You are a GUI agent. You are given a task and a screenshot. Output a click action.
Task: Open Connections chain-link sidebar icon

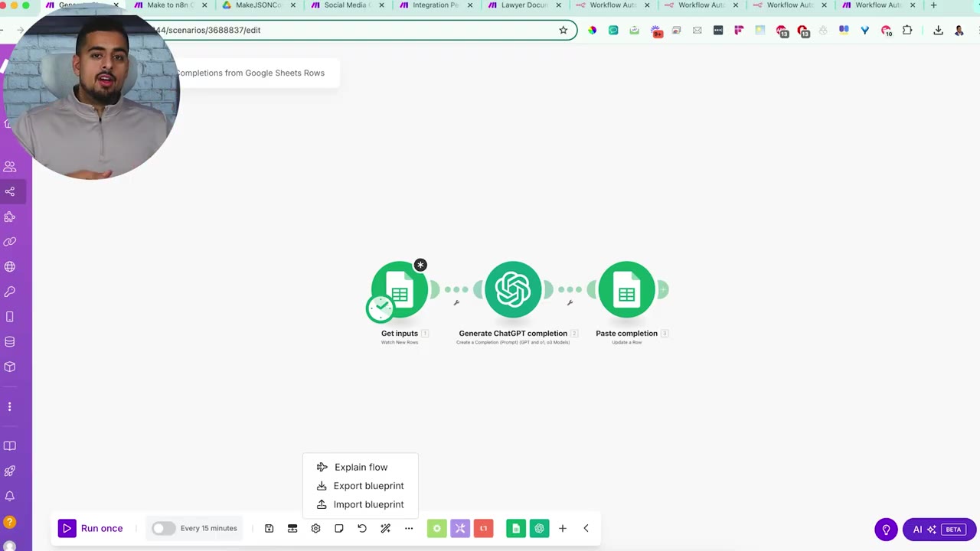click(10, 242)
